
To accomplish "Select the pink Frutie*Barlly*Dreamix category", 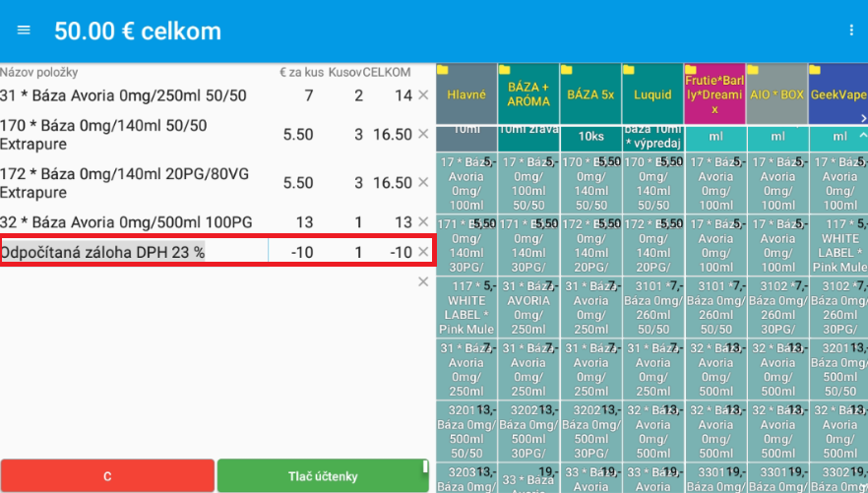I will pyautogui.click(x=714, y=94).
